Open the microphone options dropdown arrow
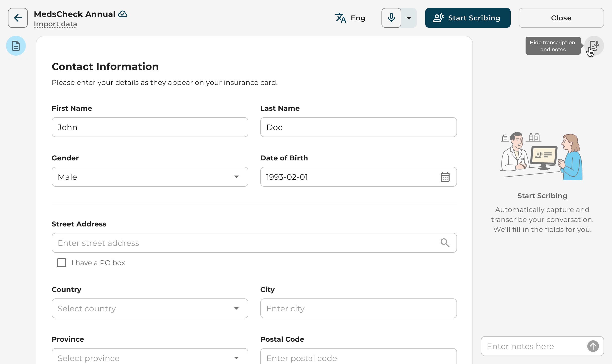This screenshot has width=612, height=364. (409, 18)
